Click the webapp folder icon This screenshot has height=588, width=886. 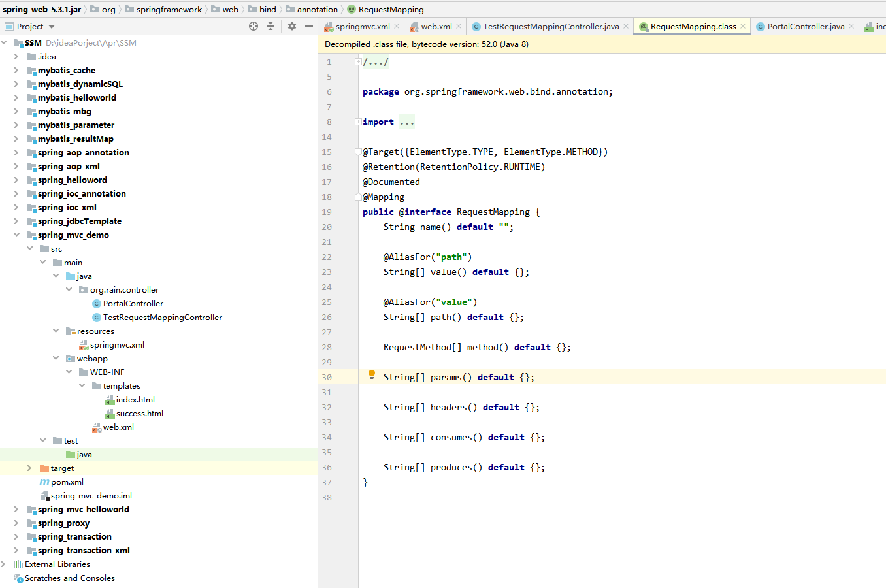[71, 359]
